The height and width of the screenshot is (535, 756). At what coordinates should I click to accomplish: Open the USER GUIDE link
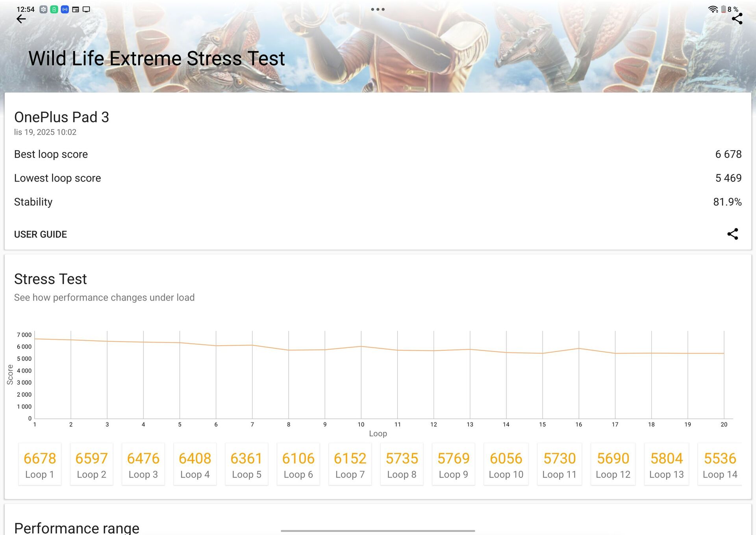click(x=41, y=234)
